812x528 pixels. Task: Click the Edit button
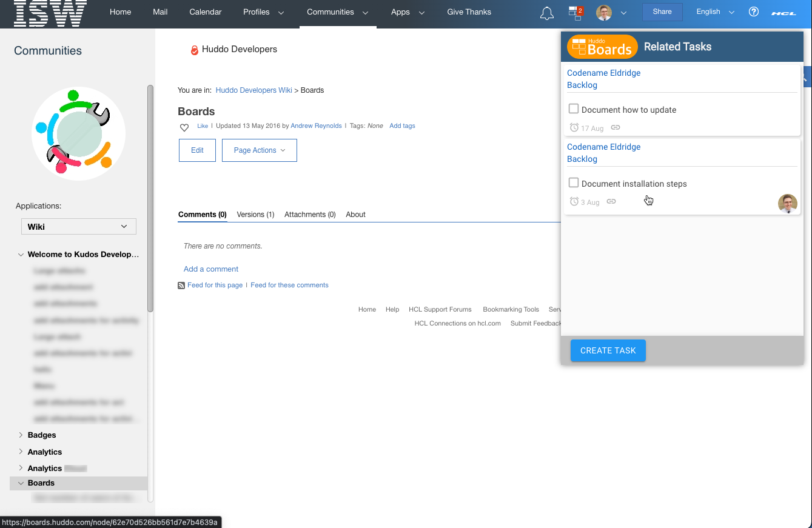(x=197, y=150)
